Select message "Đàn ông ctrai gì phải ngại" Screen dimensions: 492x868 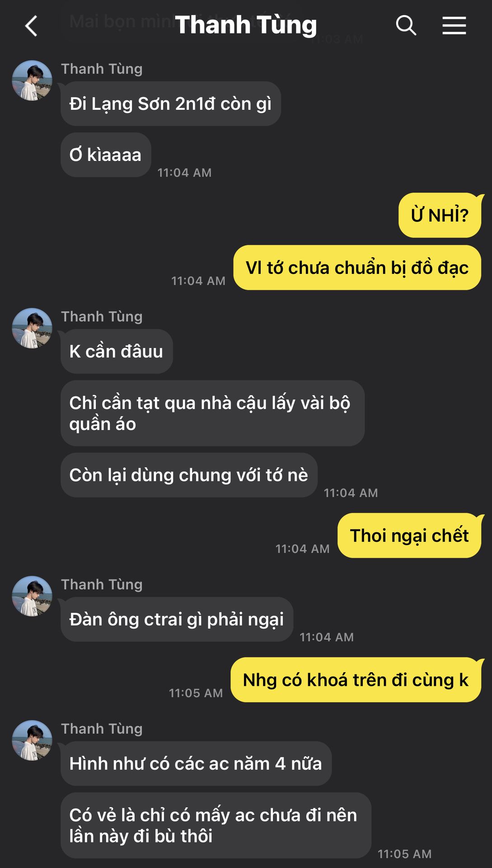click(177, 619)
